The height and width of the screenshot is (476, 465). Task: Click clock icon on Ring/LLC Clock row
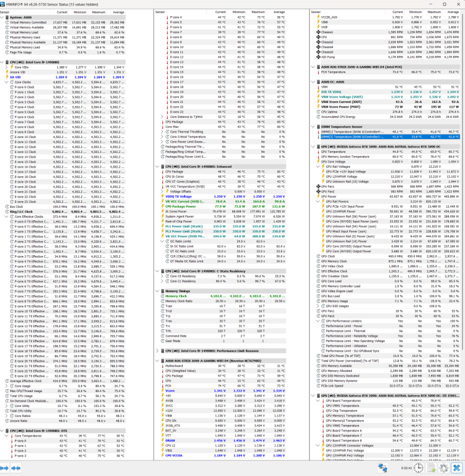pos(7,212)
